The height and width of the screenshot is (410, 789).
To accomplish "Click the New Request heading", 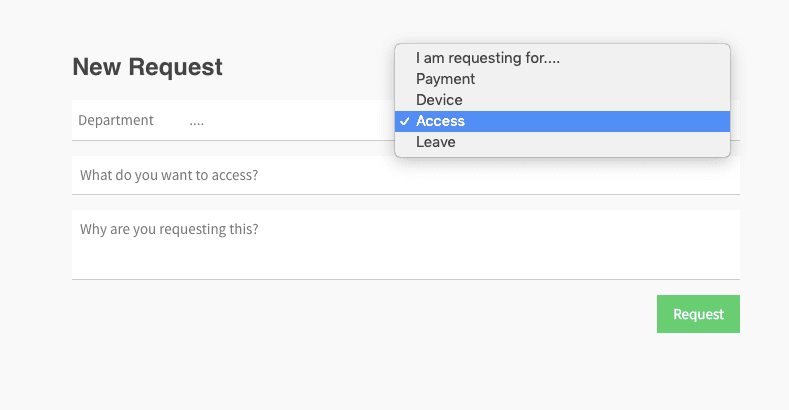I will 148,68.
